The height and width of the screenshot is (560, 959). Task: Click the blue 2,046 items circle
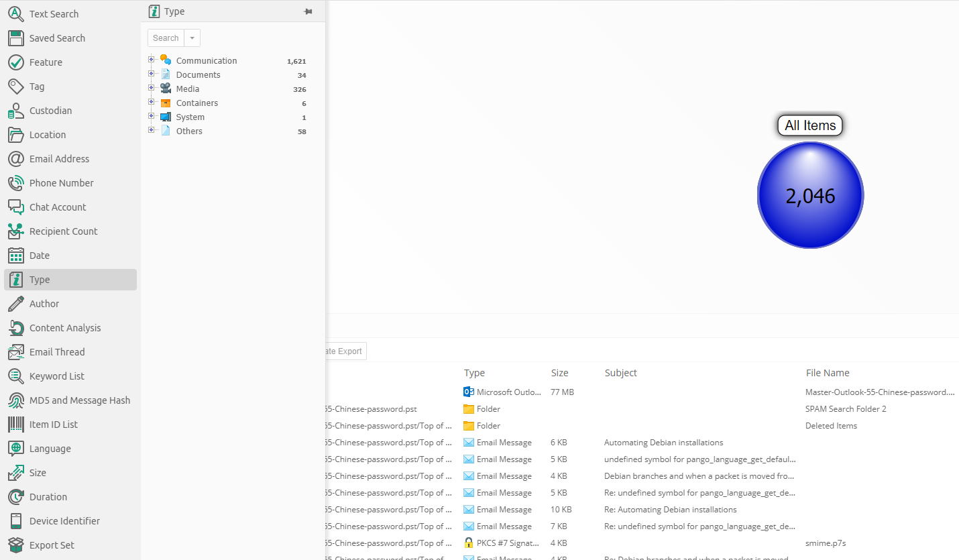[x=810, y=196]
